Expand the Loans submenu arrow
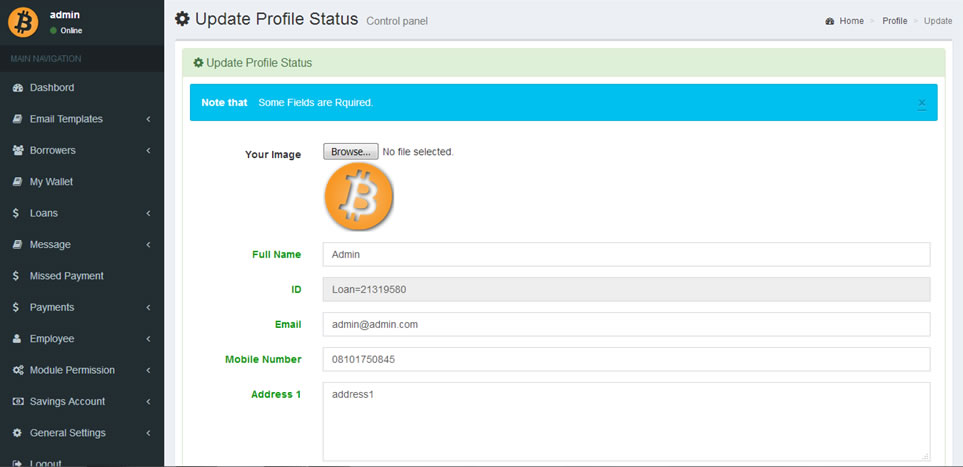This screenshot has height=467, width=963. click(x=148, y=214)
